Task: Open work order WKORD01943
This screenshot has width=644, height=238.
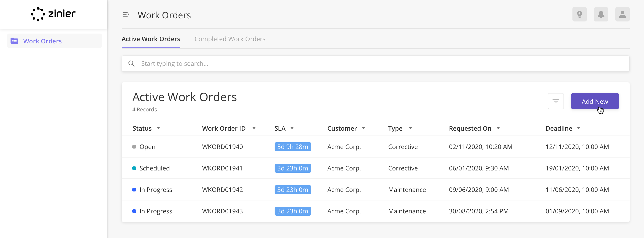Action: pyautogui.click(x=222, y=211)
